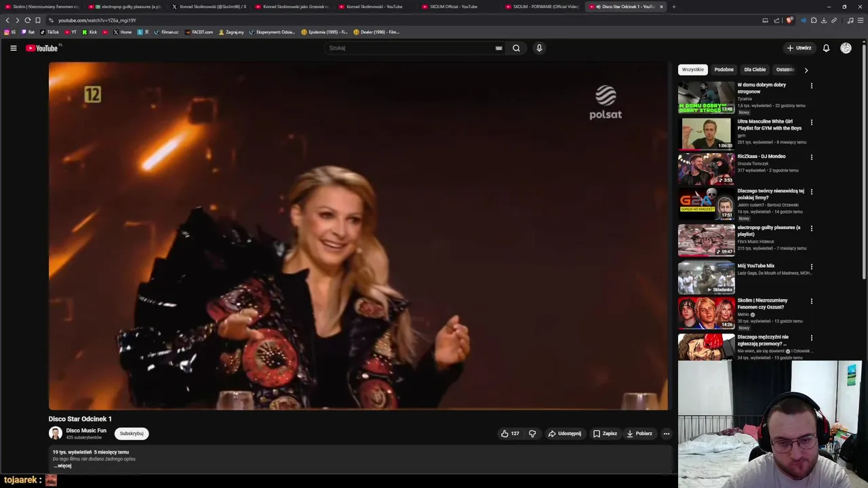
Task: Open options for 'Mój YouTube Mix'
Action: [811, 267]
